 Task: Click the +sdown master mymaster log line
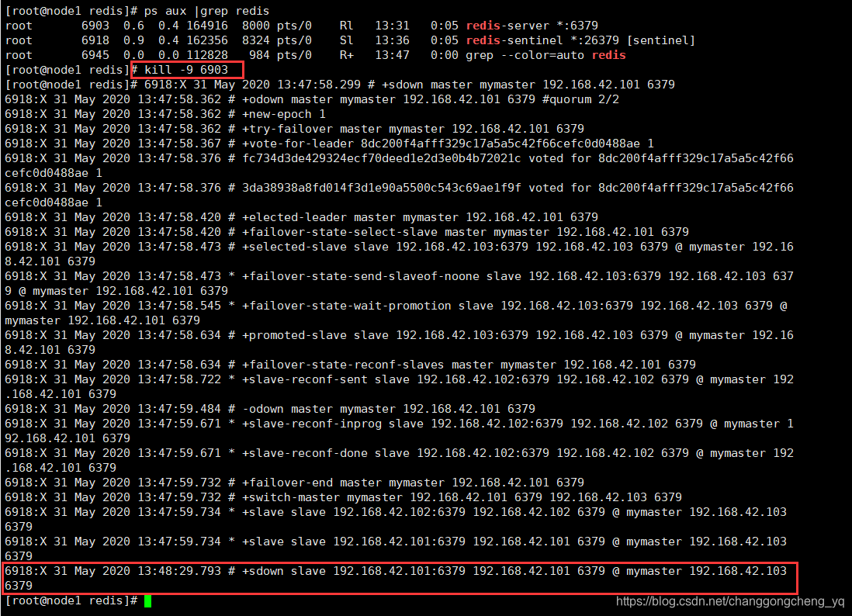coord(410,85)
